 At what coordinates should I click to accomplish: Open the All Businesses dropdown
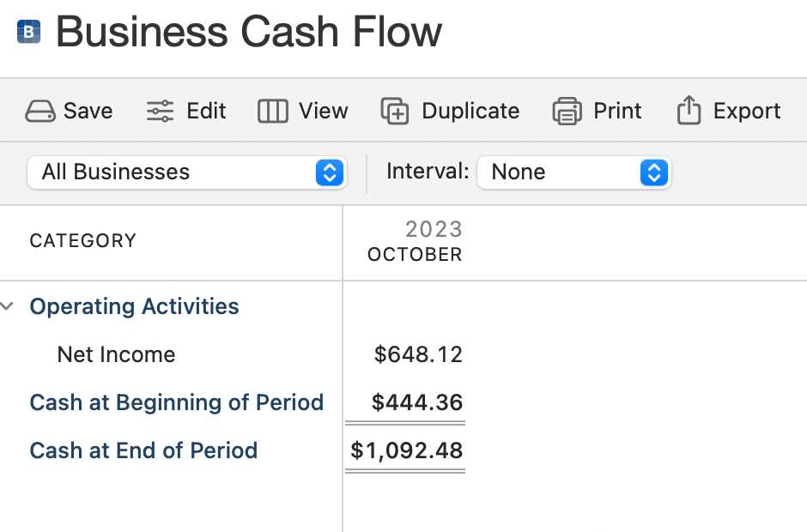185,172
